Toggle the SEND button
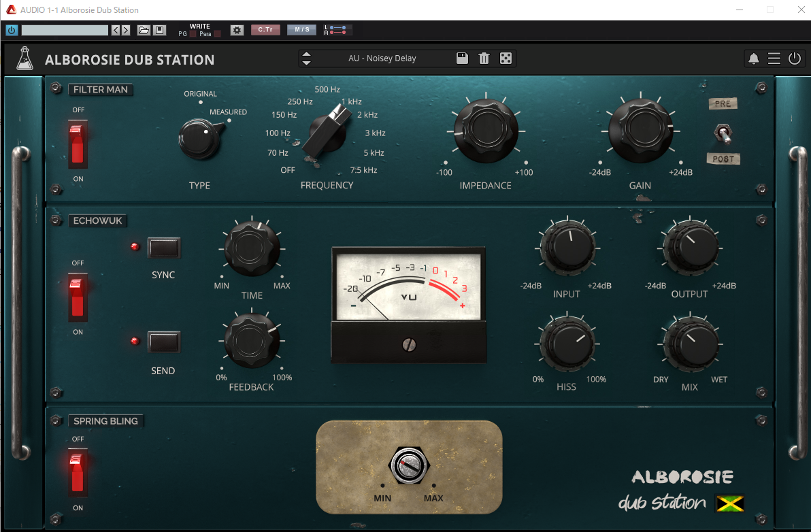The width and height of the screenshot is (811, 532). pyautogui.click(x=163, y=342)
